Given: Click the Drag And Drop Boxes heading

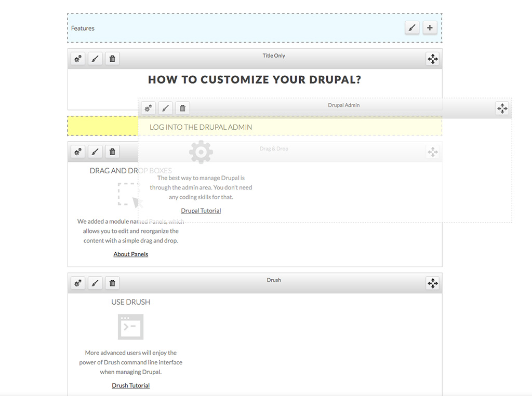Looking at the screenshot, I should tap(130, 171).
